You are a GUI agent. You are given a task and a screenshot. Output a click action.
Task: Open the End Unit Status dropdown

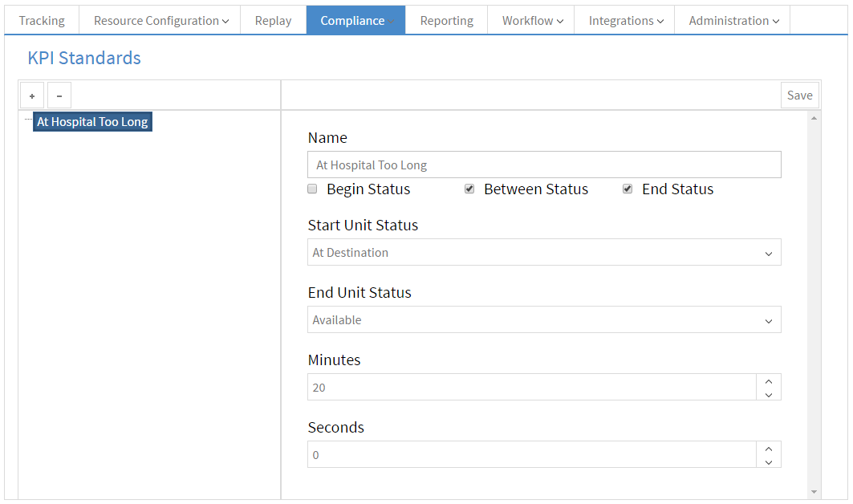coord(770,319)
